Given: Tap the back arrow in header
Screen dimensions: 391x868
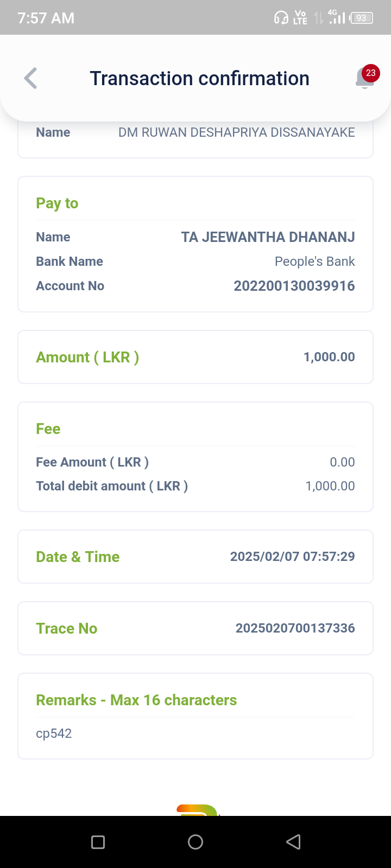Looking at the screenshot, I should (x=31, y=78).
